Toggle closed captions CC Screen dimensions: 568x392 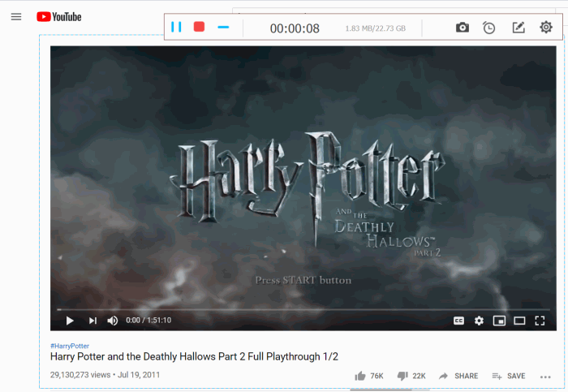tap(458, 321)
